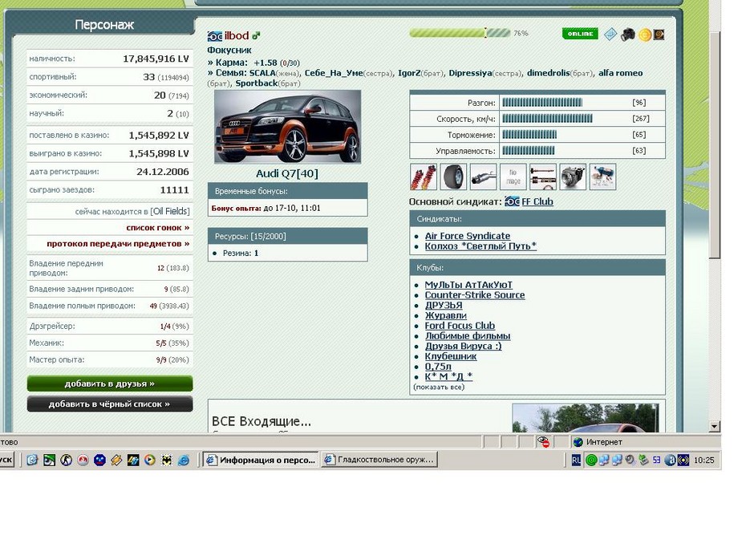The height and width of the screenshot is (560, 746).
Task: Click the cash value 17,845,916 LV
Action: click(x=156, y=59)
